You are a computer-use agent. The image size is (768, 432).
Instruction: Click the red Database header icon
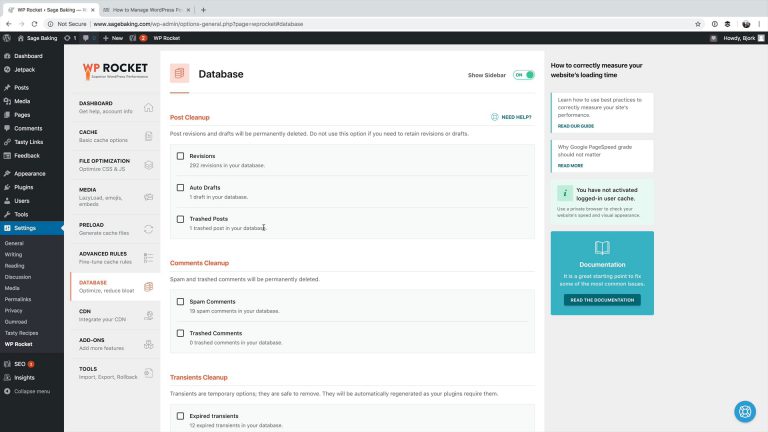point(179,73)
